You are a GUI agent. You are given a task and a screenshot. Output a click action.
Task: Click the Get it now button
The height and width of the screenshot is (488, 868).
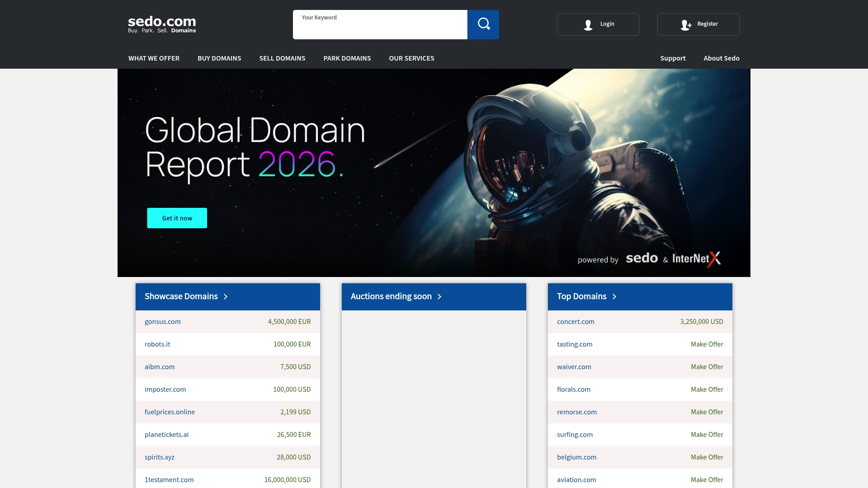(x=176, y=218)
